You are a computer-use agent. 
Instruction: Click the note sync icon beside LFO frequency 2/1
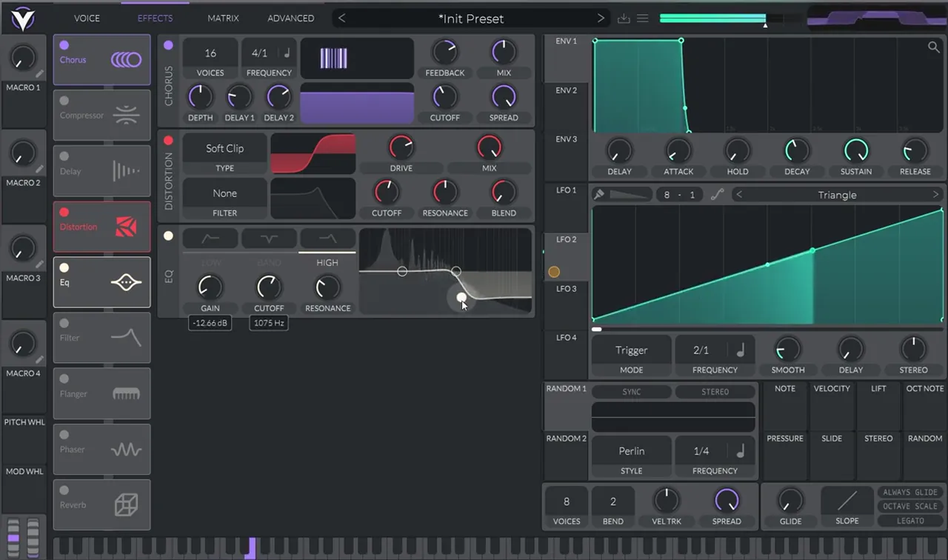coord(740,350)
